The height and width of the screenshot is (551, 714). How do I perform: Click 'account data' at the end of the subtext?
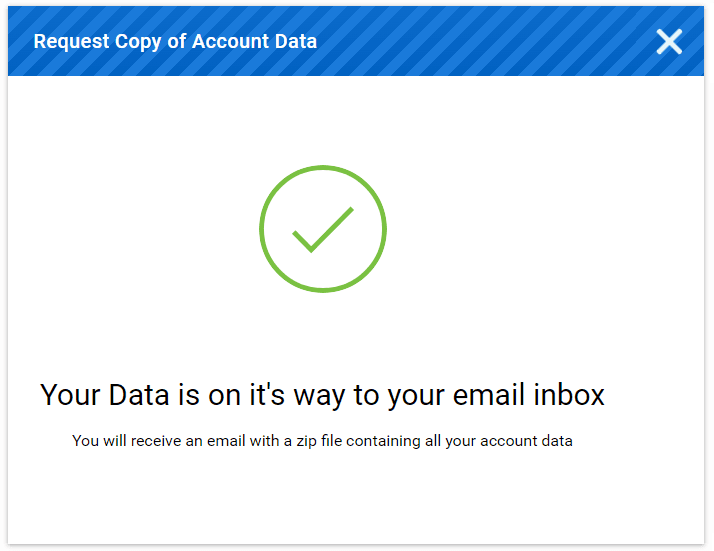(x=526, y=441)
